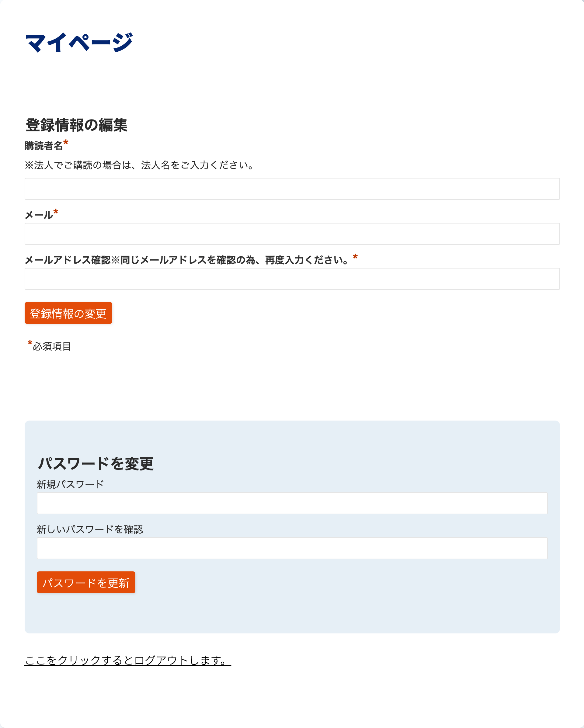Screen dimensions: 584x728
Task: Click the 購読者名 text input field
Action: point(292,189)
